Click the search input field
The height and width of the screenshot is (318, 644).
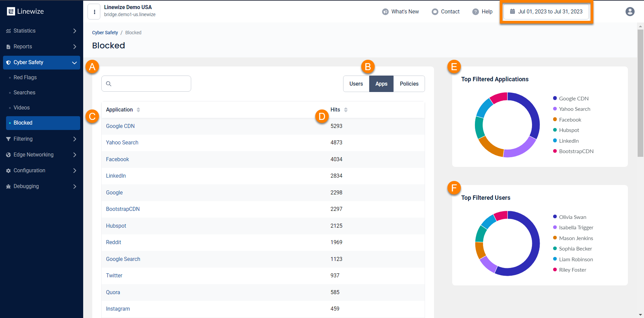[x=146, y=84]
